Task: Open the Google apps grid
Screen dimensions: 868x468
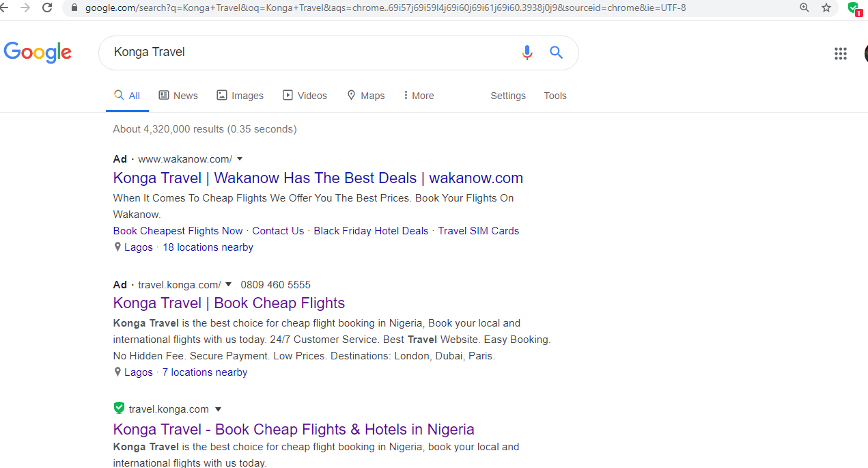Action: 841,53
